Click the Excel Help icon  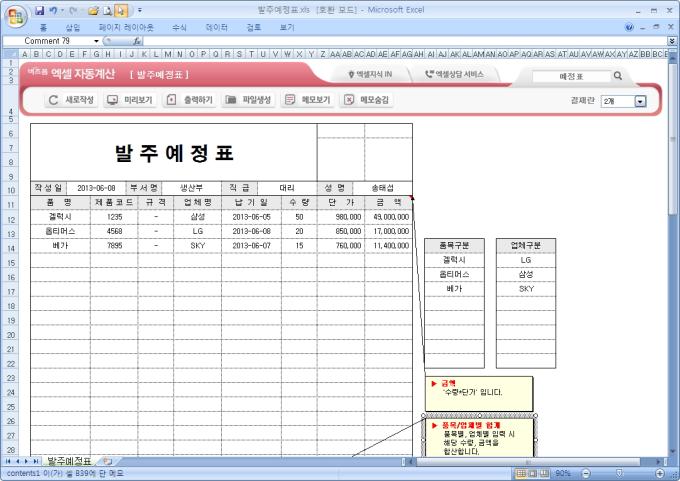click(629, 27)
